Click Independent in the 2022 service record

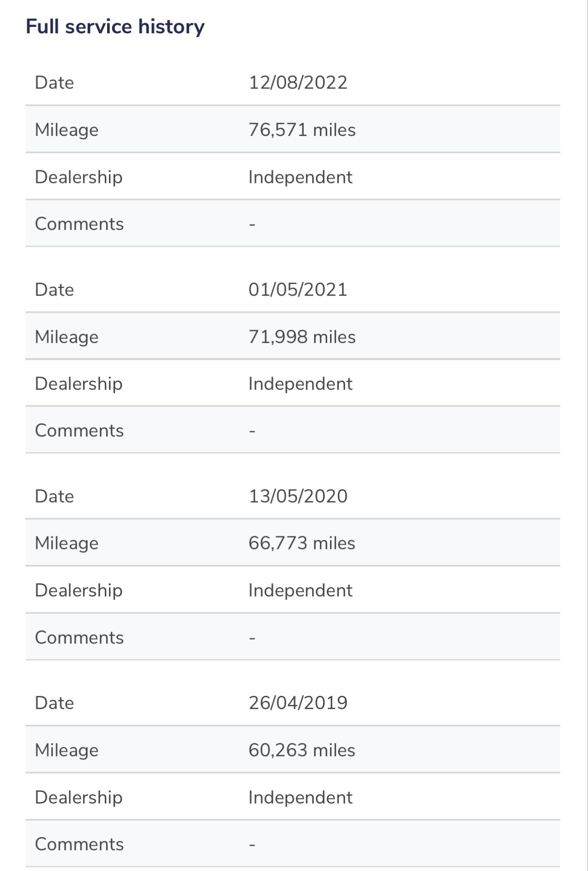300,177
